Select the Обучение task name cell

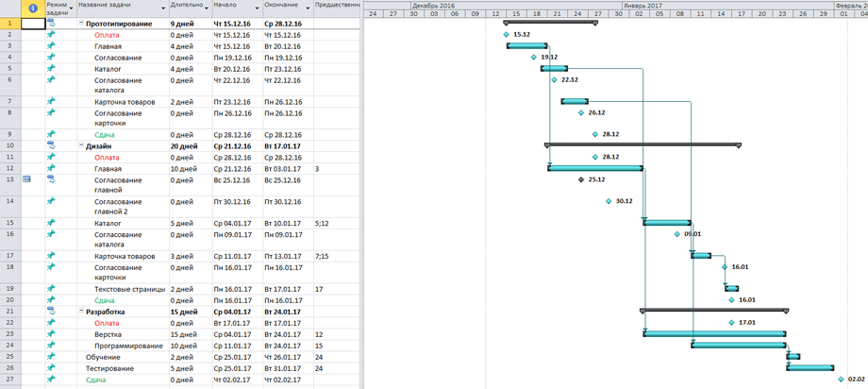pos(123,357)
